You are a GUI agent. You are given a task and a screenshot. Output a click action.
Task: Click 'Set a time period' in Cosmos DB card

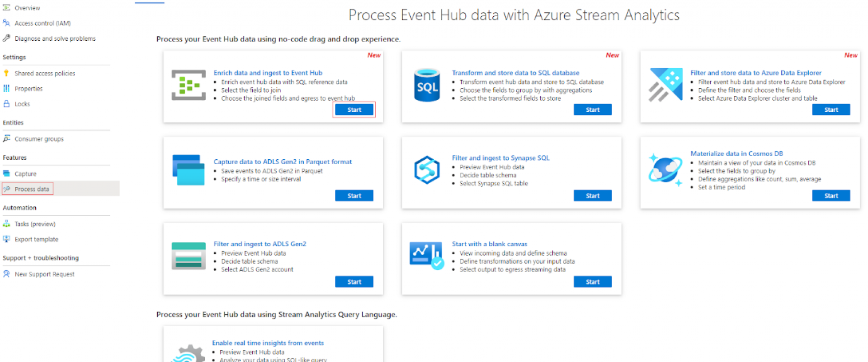click(722, 187)
